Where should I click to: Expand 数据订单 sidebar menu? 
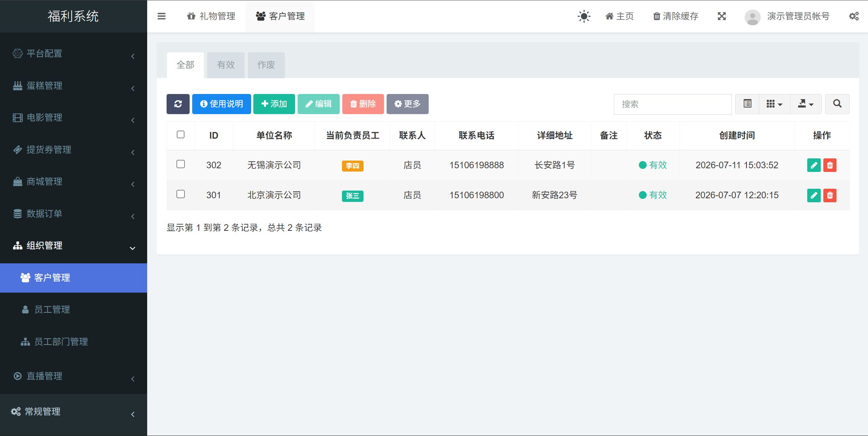[74, 214]
